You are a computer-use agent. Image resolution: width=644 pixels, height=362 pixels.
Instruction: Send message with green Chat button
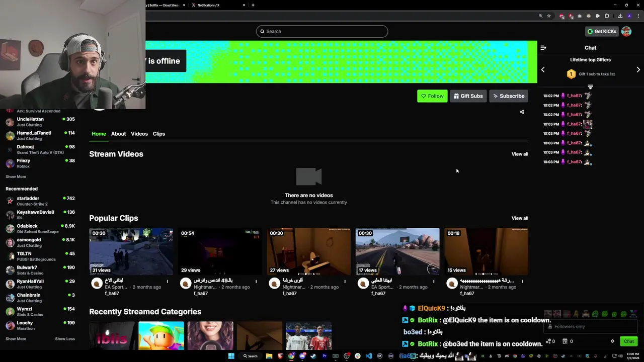[x=628, y=341]
